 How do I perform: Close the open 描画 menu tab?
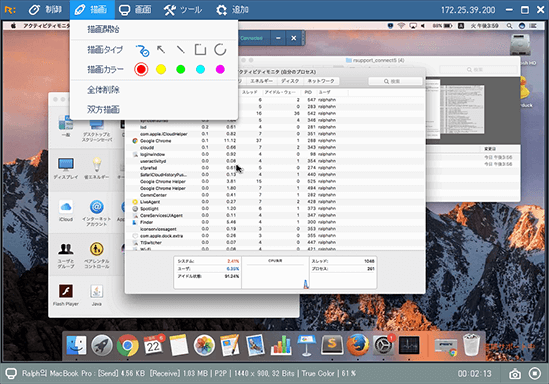(x=92, y=9)
